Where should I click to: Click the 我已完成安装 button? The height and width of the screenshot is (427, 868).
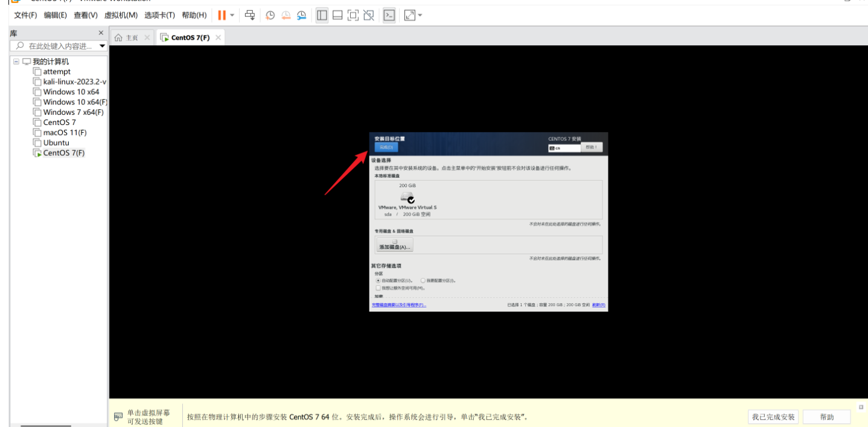pyautogui.click(x=773, y=417)
